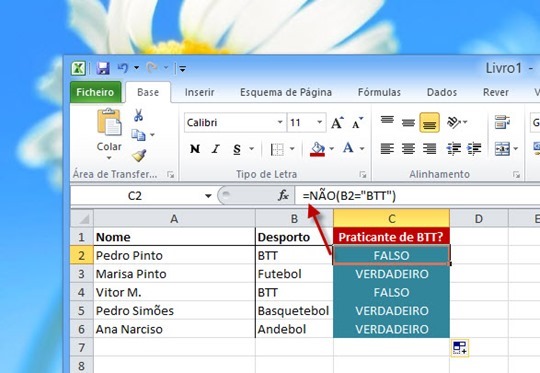The height and width of the screenshot is (373, 540).
Task: Open the Ficheiro tab
Action: coord(95,92)
